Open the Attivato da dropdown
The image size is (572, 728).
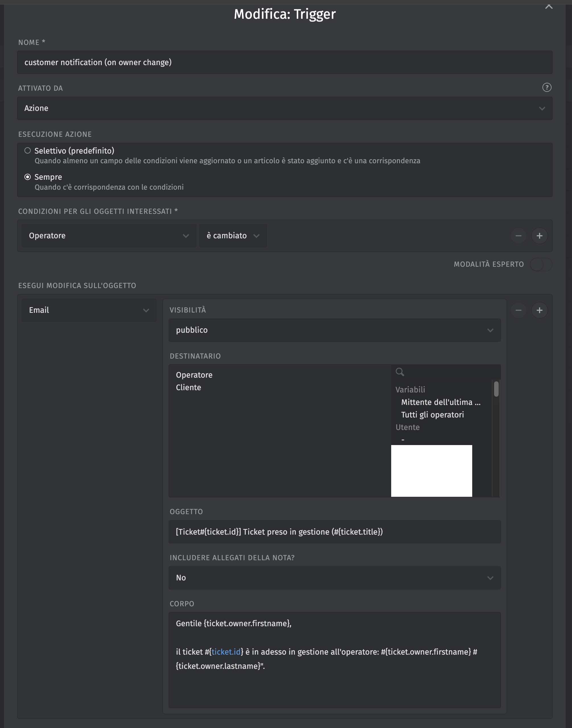[x=285, y=108]
